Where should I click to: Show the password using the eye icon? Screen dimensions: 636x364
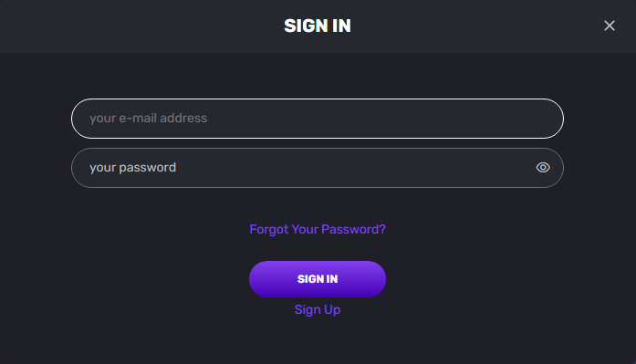543,168
